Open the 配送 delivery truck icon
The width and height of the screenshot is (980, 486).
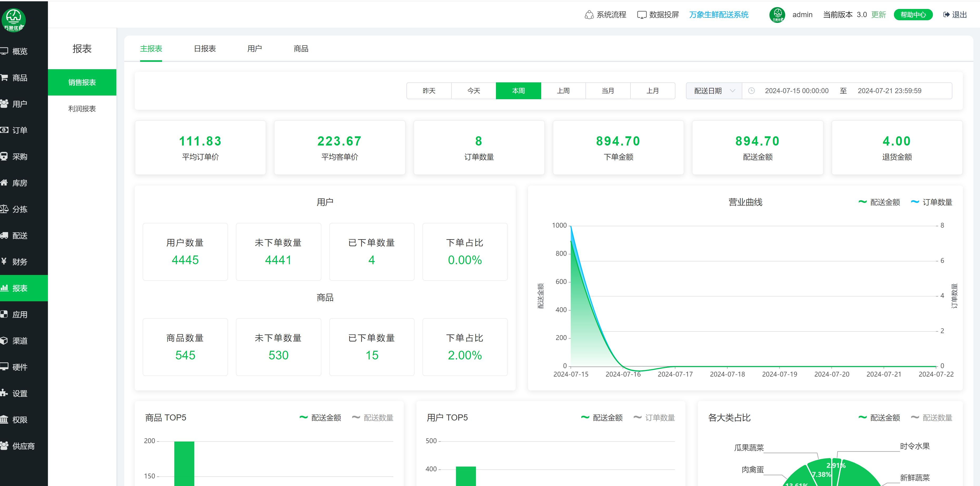point(4,236)
